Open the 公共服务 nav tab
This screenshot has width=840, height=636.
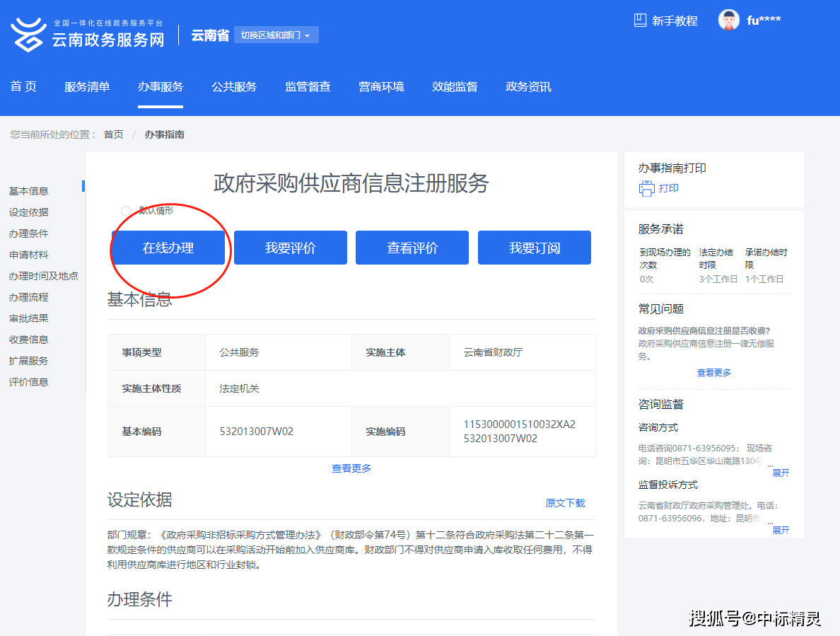(x=234, y=86)
